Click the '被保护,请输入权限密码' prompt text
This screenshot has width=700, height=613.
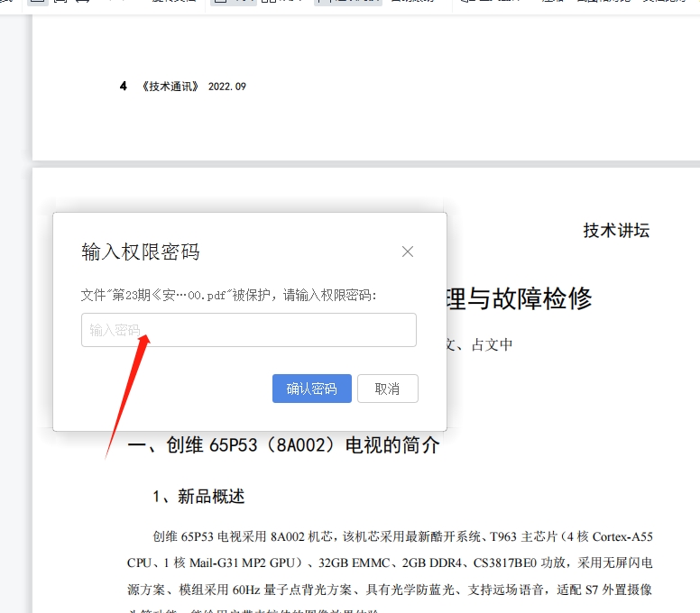click(x=305, y=295)
